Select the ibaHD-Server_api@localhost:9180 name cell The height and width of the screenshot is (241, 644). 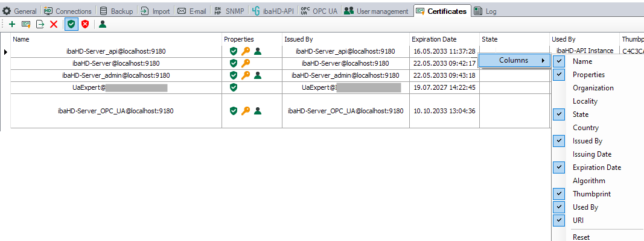point(116,51)
